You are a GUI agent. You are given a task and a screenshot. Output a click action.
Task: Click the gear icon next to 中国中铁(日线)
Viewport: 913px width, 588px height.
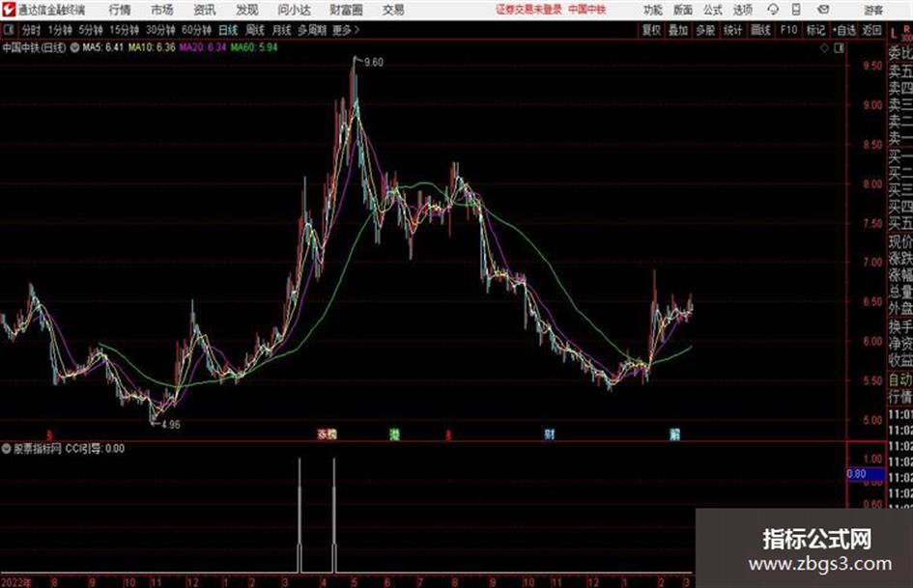[74, 47]
